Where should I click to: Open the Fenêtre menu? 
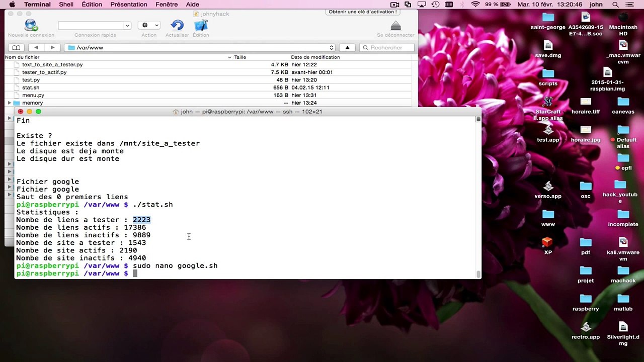[x=167, y=5]
